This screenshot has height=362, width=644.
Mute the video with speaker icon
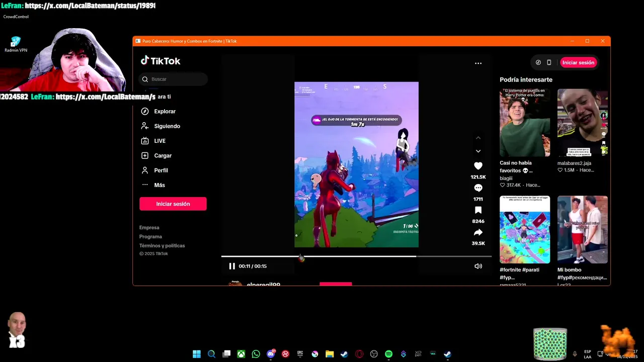point(478,266)
